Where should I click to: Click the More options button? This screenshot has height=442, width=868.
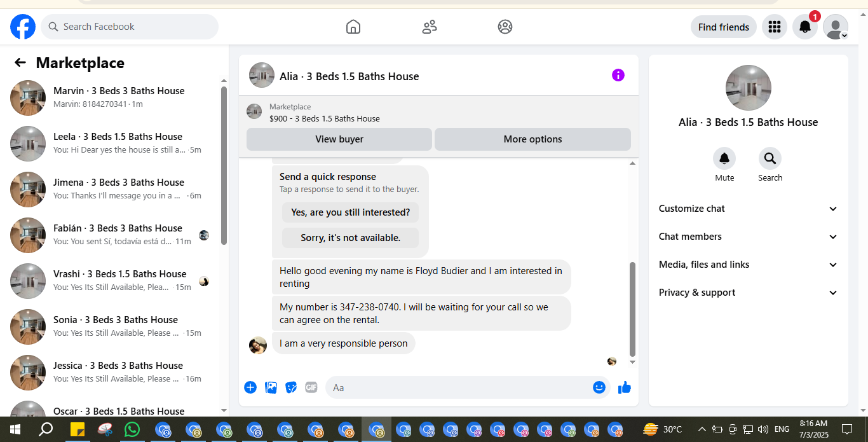(532, 139)
